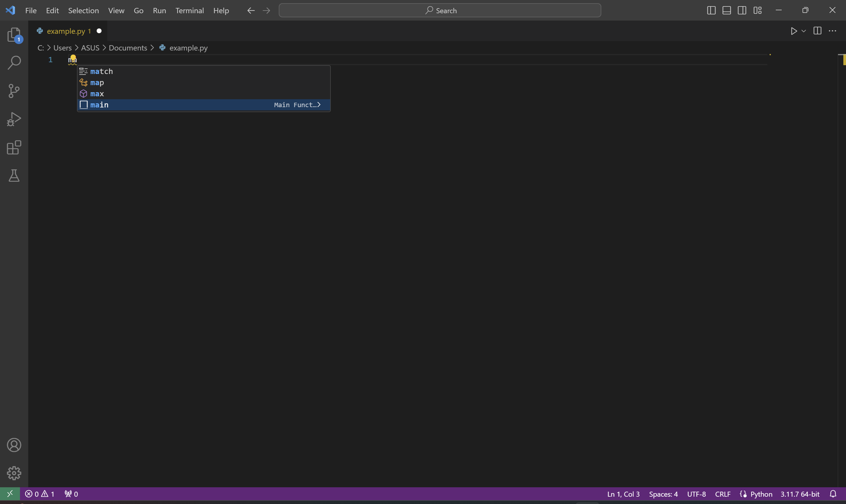Open the Explorer view icon

[14, 35]
